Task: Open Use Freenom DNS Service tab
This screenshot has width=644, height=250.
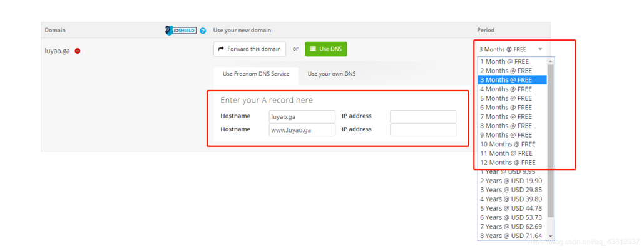Action: pos(256,74)
